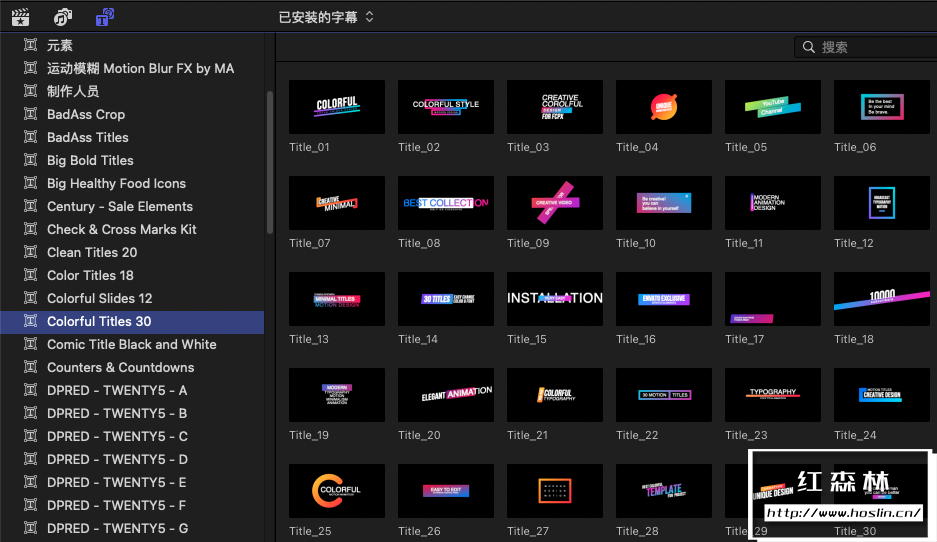Select the Title_06 thumbnail
937x542 pixels.
click(882, 107)
